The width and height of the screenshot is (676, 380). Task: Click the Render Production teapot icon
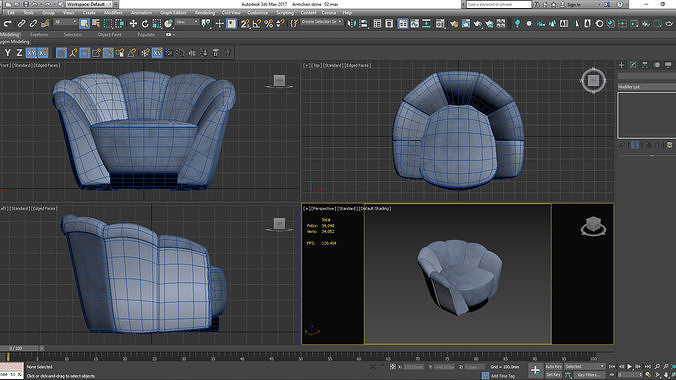point(477,24)
